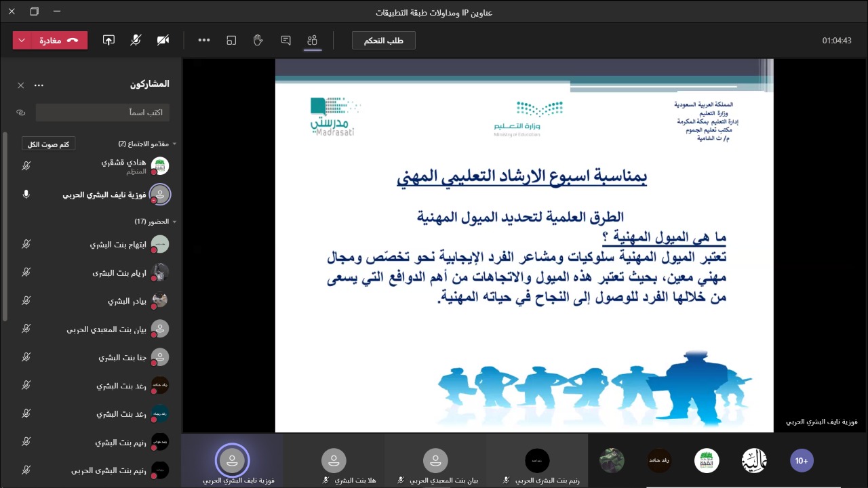Screen dimensions: 868x488
Task: Click بيان بنت المعبدي الحربي video tile
Action: coord(435,461)
